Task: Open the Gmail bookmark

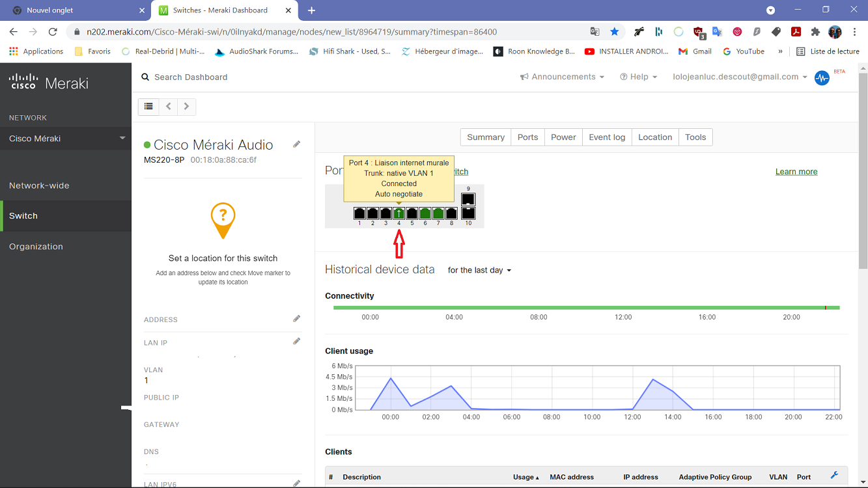Action: pyautogui.click(x=695, y=51)
